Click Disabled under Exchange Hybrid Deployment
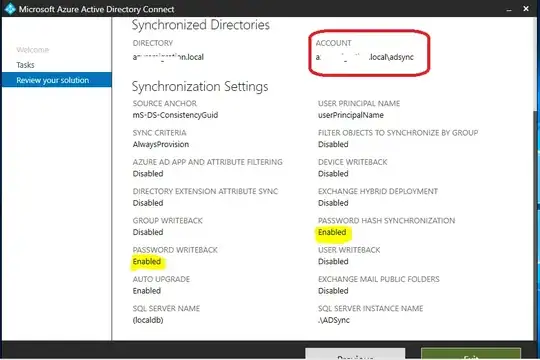 (x=333, y=203)
